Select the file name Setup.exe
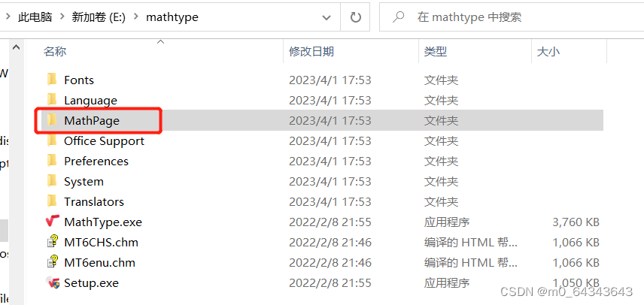Screen dimensions: 644x305 pos(91,283)
